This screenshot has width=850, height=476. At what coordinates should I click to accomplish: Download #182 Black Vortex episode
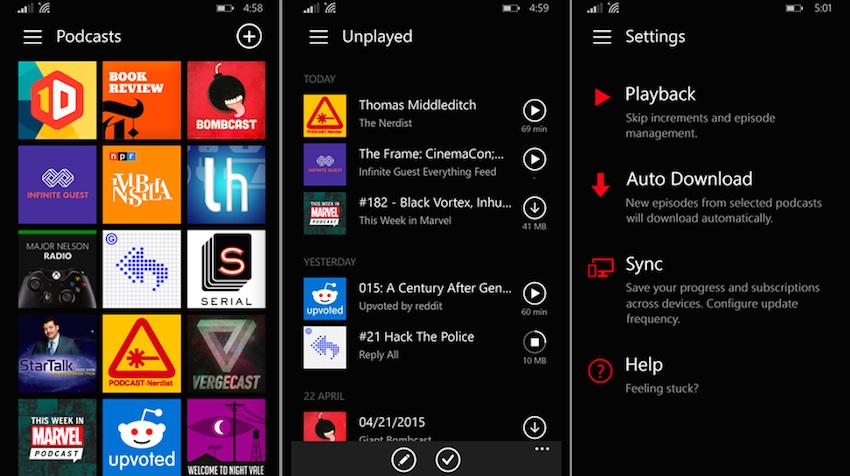tap(534, 208)
